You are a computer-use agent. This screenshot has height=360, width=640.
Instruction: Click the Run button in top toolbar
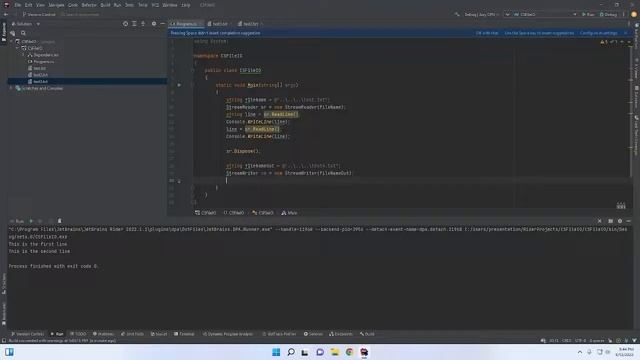588,14
